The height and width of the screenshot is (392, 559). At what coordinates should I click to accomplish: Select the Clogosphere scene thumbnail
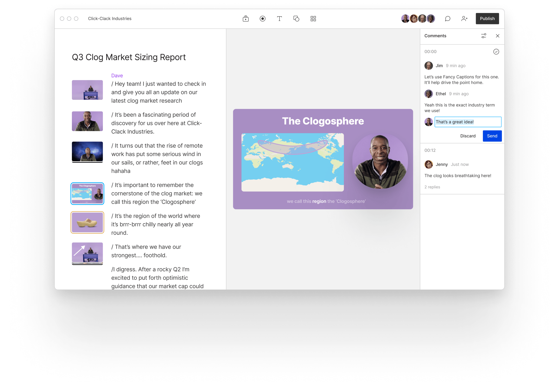[87, 194]
